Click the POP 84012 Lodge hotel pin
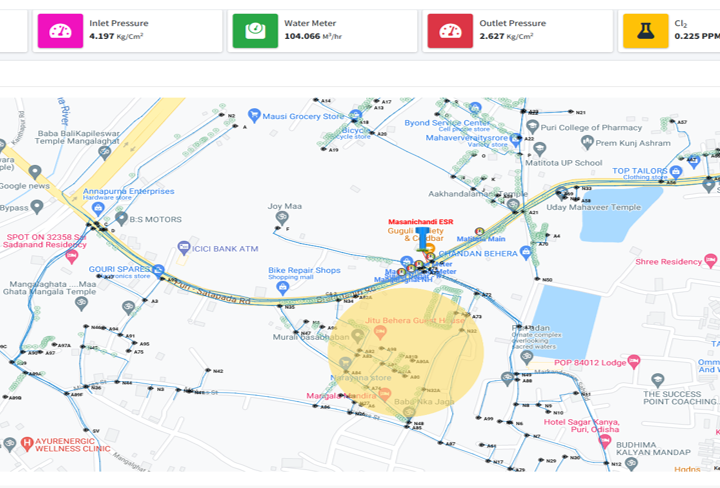 tap(587, 362)
